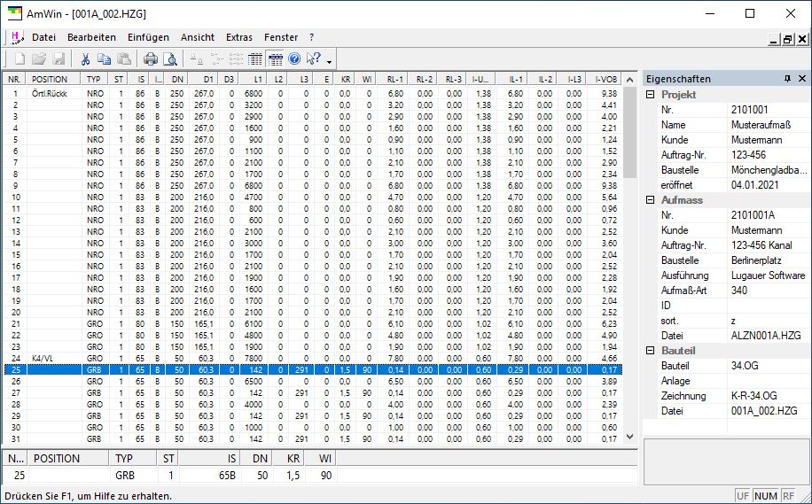Select row 24 K4/VL position cell

point(53,358)
